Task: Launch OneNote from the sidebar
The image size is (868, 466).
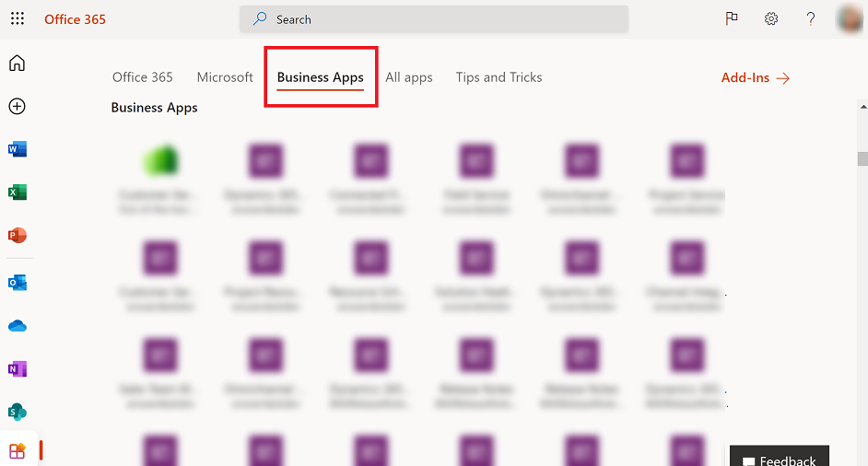Action: point(18,368)
